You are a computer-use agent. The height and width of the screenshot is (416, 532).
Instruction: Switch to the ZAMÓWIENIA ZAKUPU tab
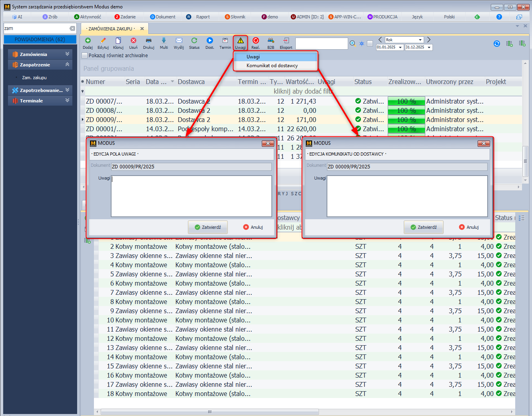[x=110, y=29]
